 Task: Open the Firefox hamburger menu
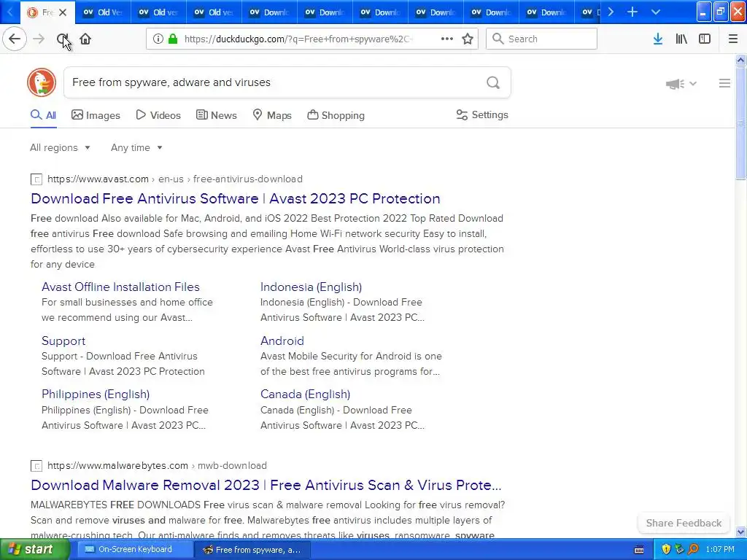click(x=733, y=39)
